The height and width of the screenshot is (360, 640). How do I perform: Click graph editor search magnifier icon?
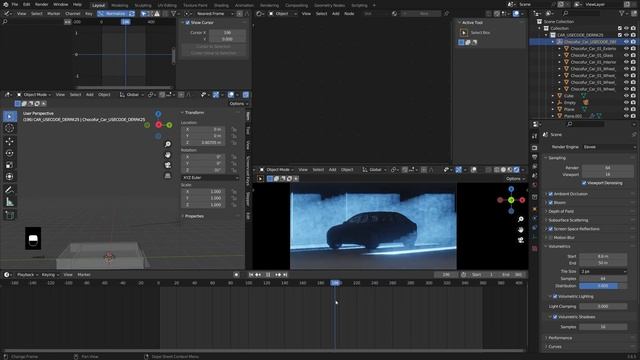[x=5, y=22]
